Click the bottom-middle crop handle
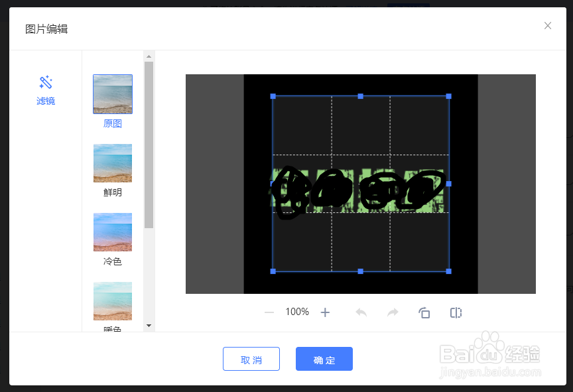This screenshot has height=392, width=573. [361, 271]
